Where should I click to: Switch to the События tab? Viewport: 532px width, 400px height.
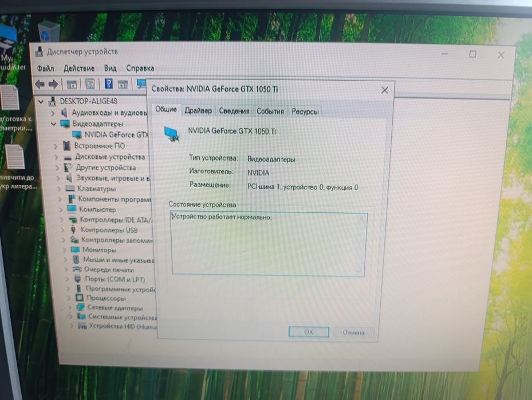coord(270,111)
